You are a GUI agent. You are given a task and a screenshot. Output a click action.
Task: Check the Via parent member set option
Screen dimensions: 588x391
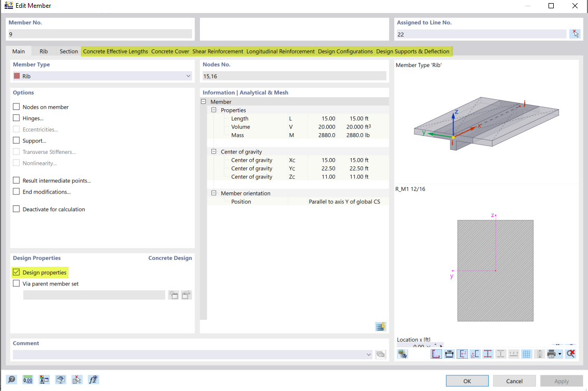coord(15,283)
